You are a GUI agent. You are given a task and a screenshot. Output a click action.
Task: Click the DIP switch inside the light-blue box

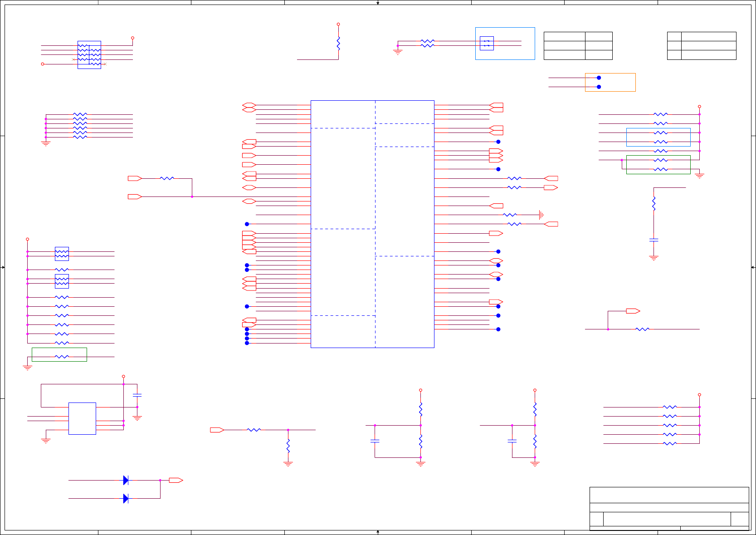[487, 43]
